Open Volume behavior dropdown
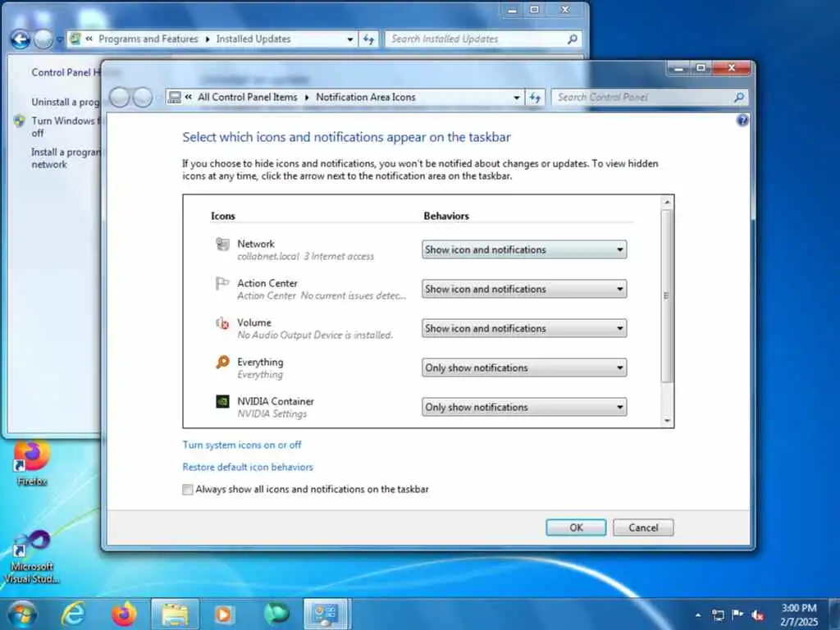This screenshot has height=630, width=840. pos(524,328)
